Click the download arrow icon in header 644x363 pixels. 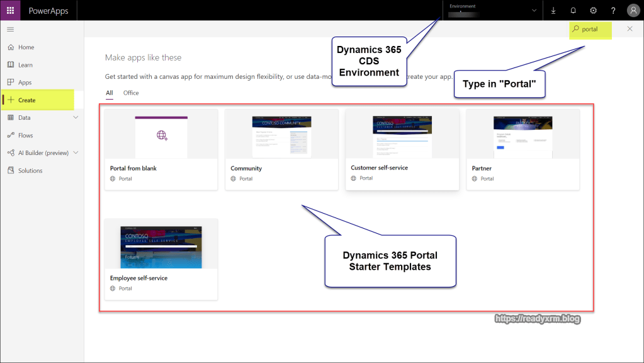553,11
